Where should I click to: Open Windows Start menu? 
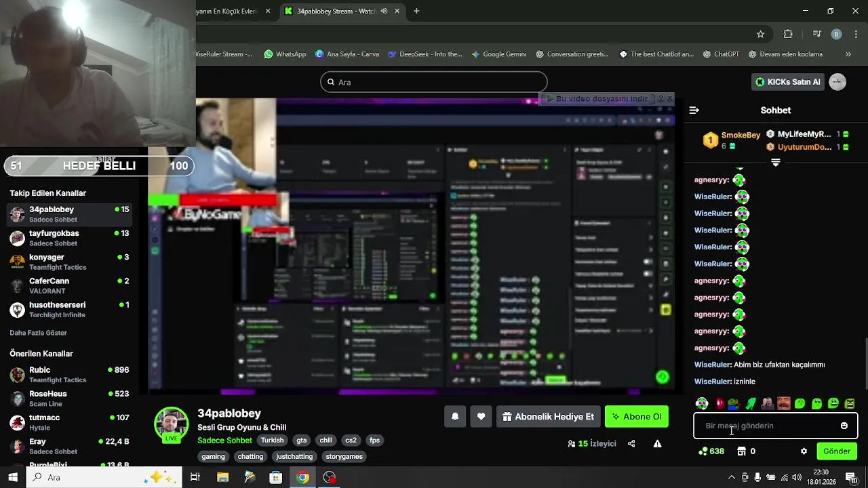click(x=13, y=477)
